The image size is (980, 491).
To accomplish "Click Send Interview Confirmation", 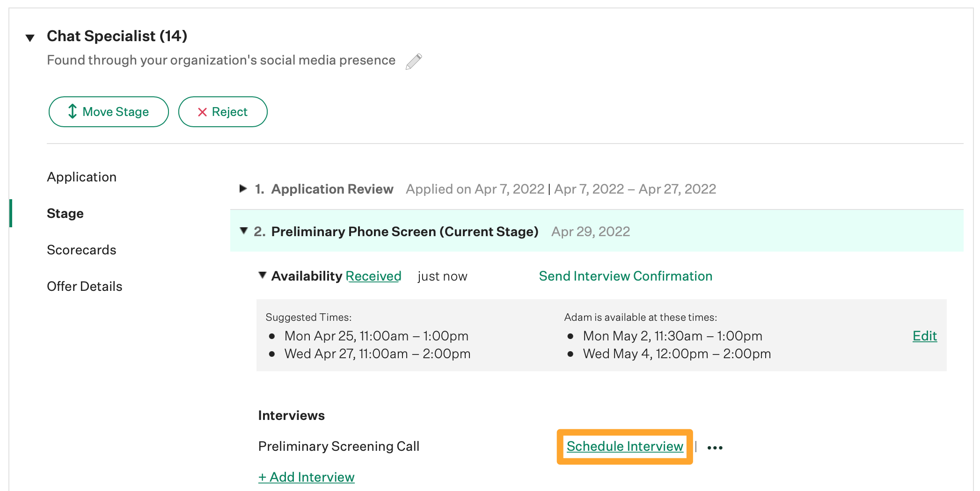I will point(625,276).
